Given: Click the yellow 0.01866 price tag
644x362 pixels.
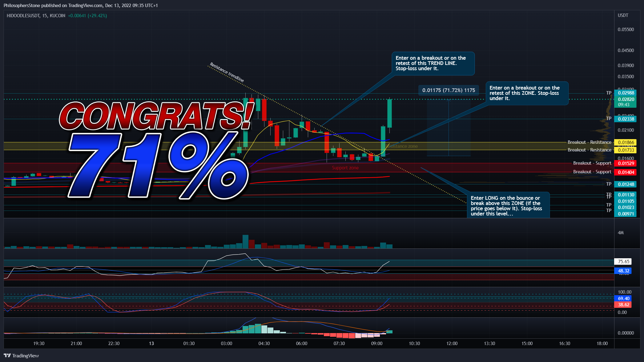Looking at the screenshot, I should pos(625,143).
